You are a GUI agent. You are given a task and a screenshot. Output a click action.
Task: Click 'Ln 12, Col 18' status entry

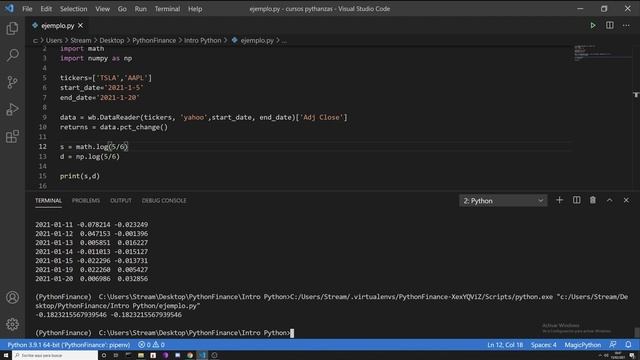tap(505, 345)
